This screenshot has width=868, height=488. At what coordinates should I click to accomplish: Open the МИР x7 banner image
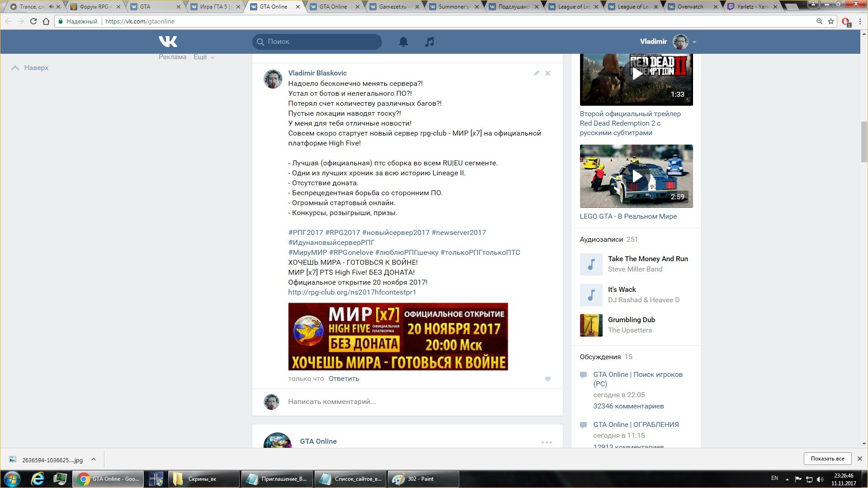tap(398, 337)
